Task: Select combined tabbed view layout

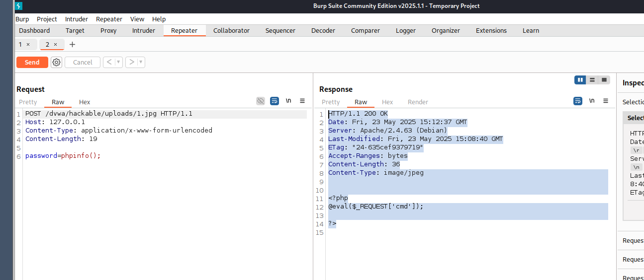Action: point(604,80)
